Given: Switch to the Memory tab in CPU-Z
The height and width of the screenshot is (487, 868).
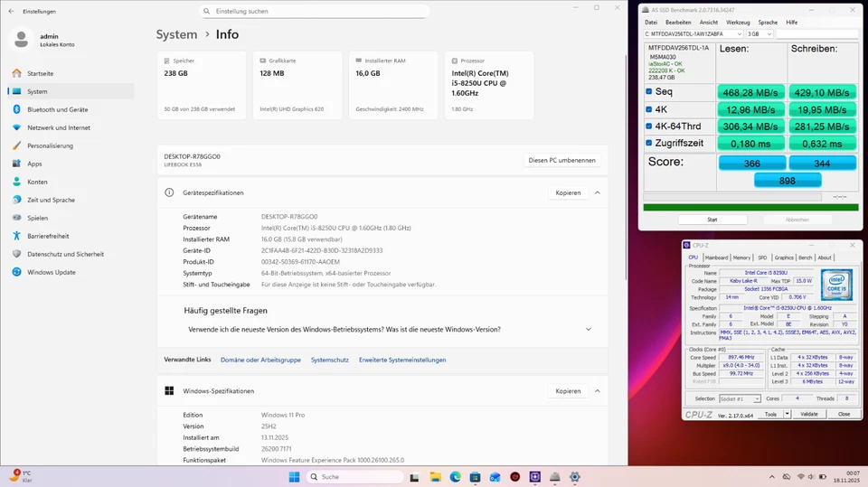Looking at the screenshot, I should tap(741, 258).
